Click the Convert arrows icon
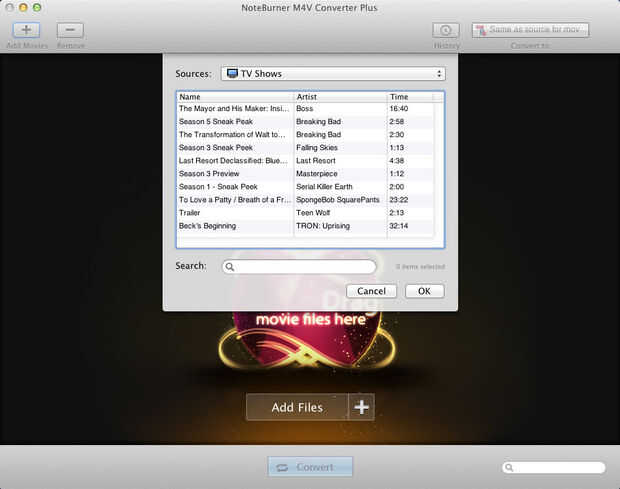 pyautogui.click(x=282, y=468)
